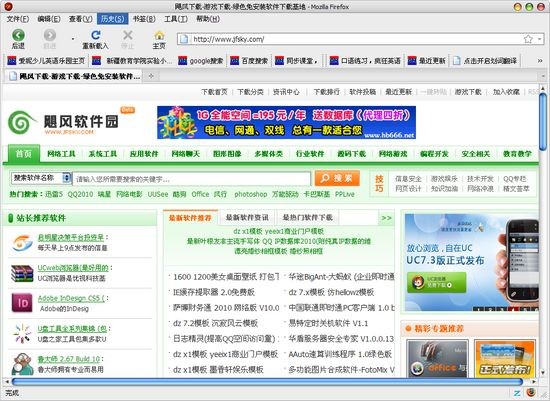Screen dimensions: 550x401
Task: Open 易特定时关机软件 V1.1 entry
Action: [328, 323]
